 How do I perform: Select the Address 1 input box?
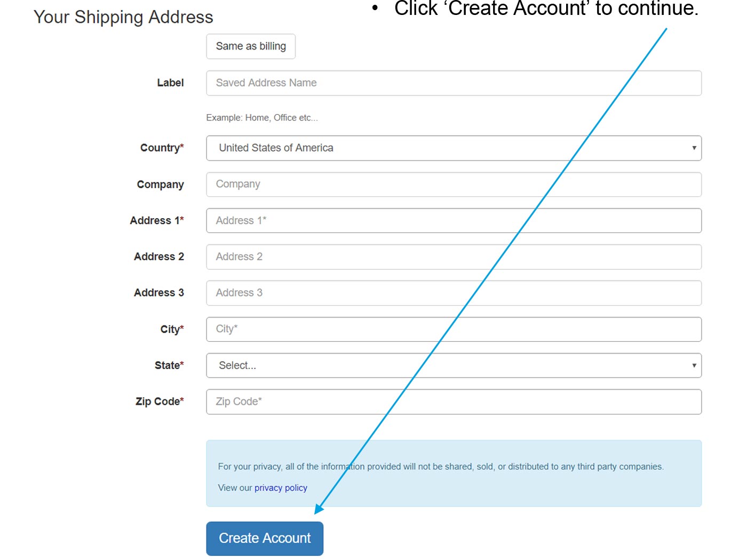454,221
